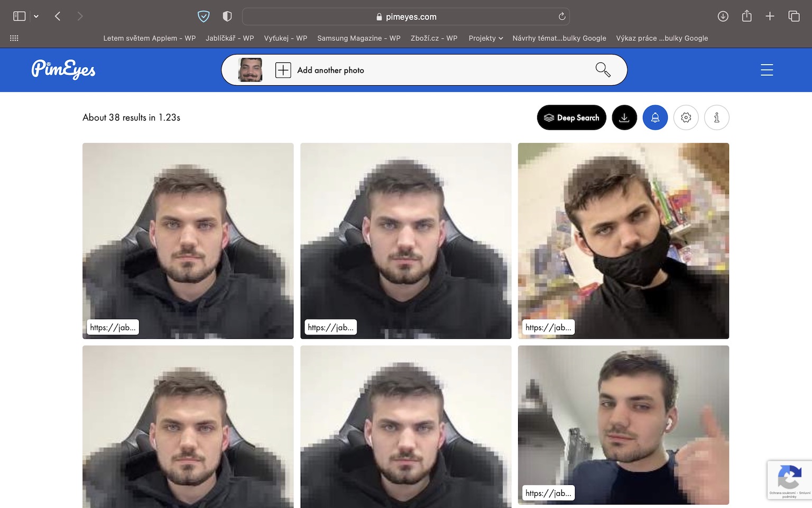
Task: Open the Jablíčkář - WP bookmark
Action: click(230, 38)
